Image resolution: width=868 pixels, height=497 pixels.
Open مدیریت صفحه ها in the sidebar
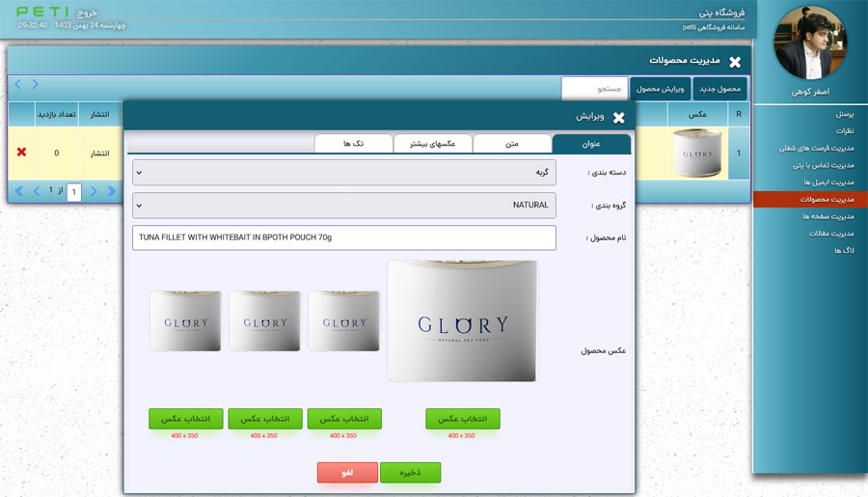(x=828, y=216)
